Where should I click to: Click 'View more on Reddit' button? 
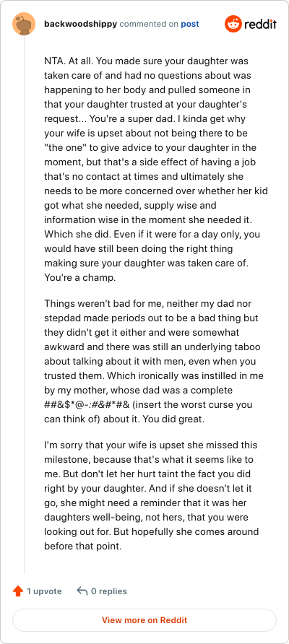(x=144, y=620)
